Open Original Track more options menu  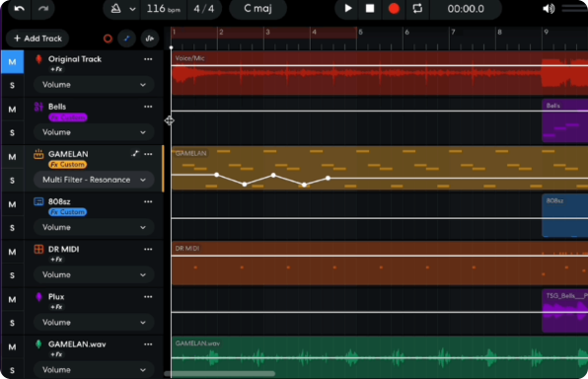[x=148, y=59]
